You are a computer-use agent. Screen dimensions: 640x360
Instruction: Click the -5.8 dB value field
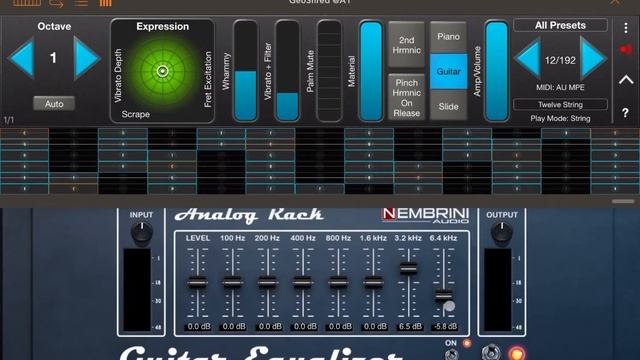coord(445,327)
